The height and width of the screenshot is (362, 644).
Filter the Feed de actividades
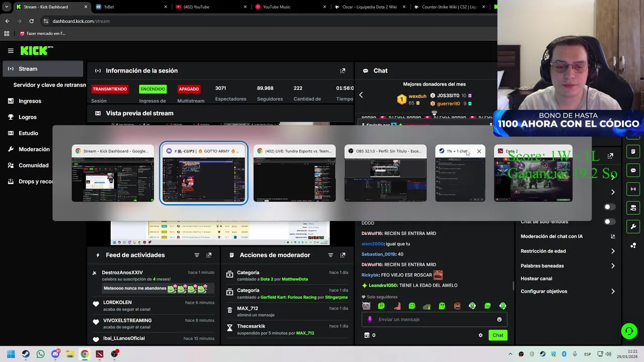coord(197,255)
